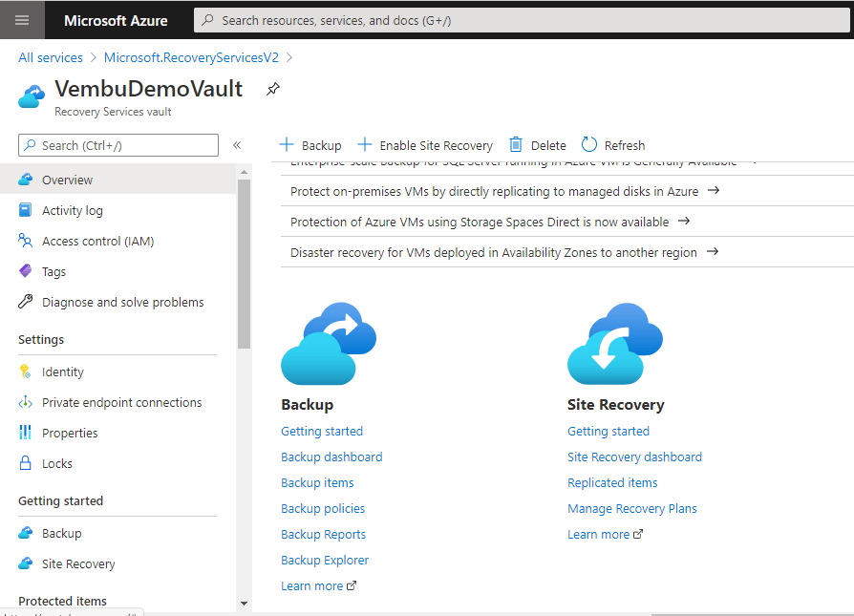Open Backup Reports link
The width and height of the screenshot is (854, 616).
pyautogui.click(x=324, y=534)
